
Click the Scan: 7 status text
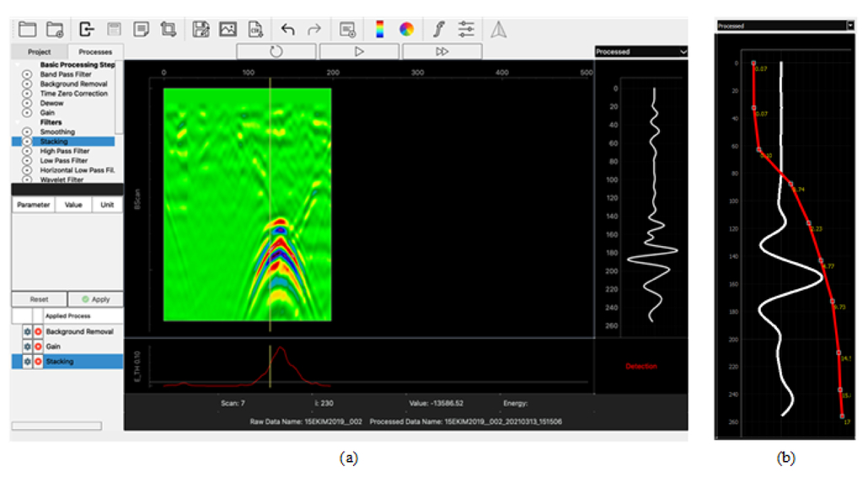233,403
